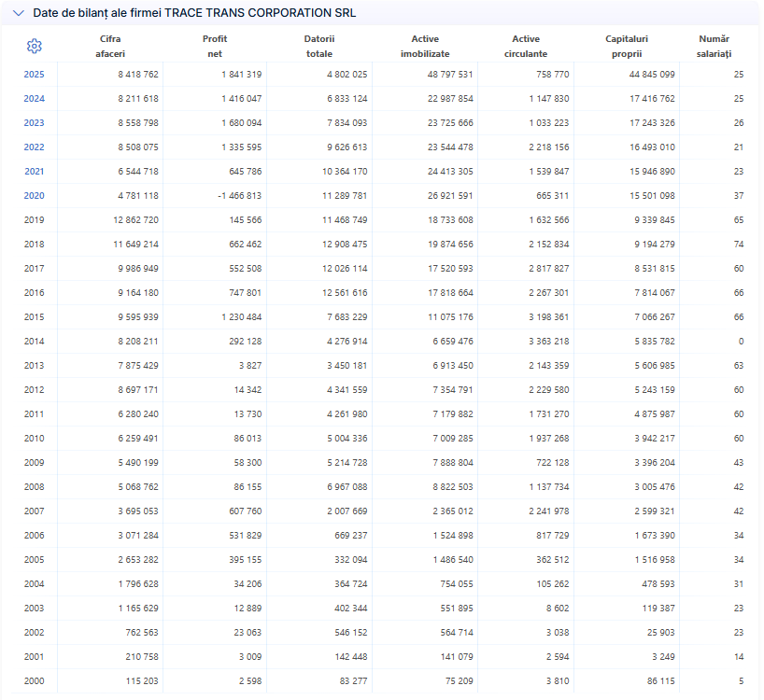The width and height of the screenshot is (764, 700).
Task: Open the 2021 year link
Action: 35,172
